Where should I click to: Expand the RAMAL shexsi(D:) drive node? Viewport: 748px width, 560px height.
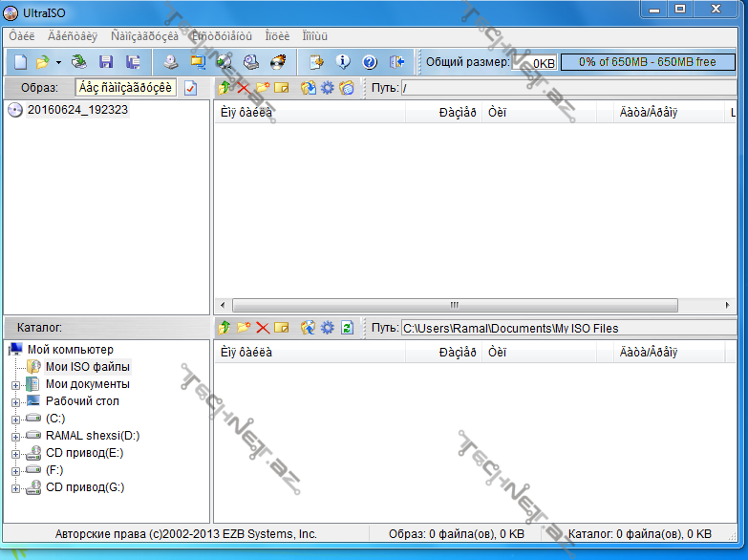(x=15, y=436)
